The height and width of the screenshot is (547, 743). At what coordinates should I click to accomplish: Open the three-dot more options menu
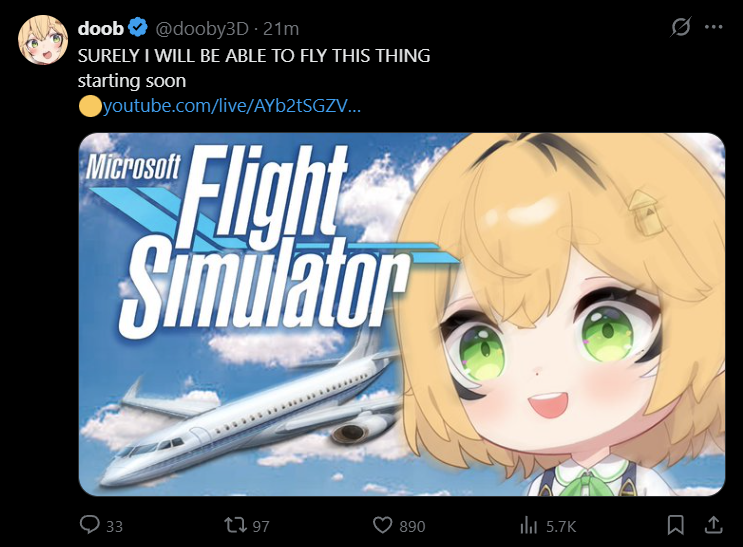713,27
